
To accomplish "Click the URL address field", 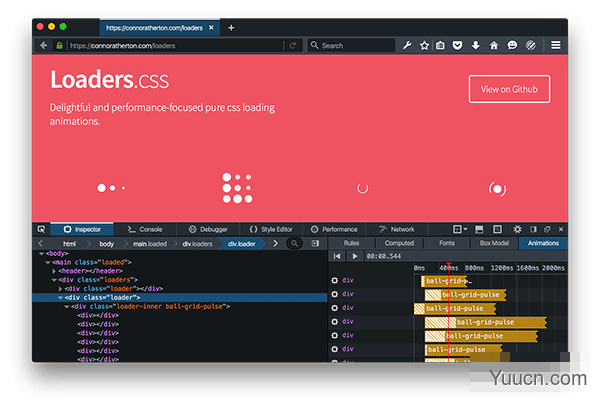I will 176,46.
